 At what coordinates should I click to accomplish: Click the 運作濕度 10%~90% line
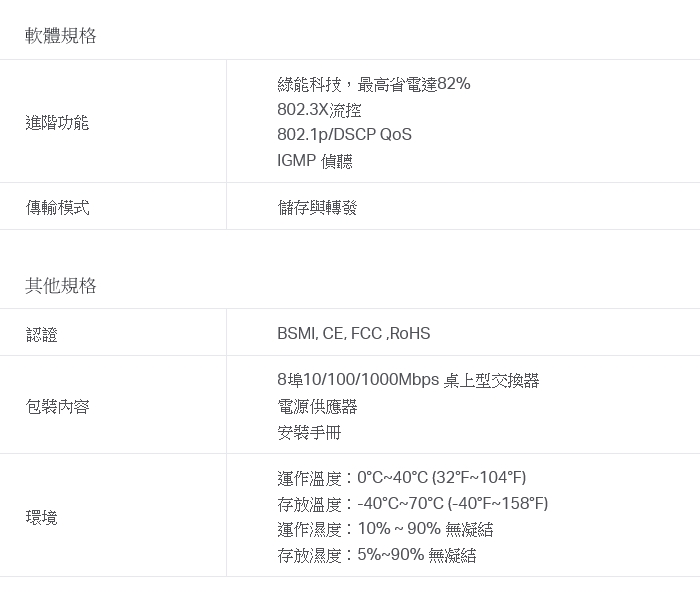[385, 530]
